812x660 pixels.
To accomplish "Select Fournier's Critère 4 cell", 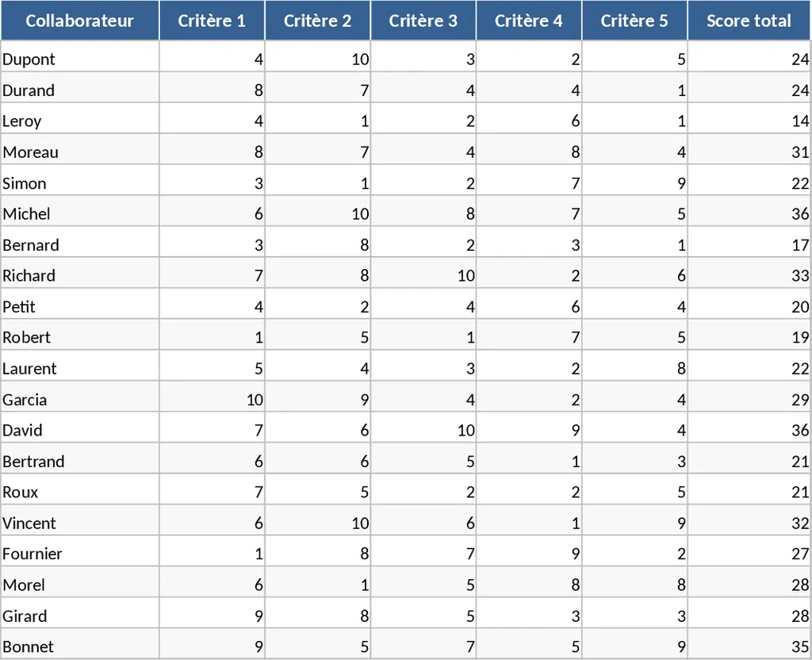I will (x=529, y=554).
